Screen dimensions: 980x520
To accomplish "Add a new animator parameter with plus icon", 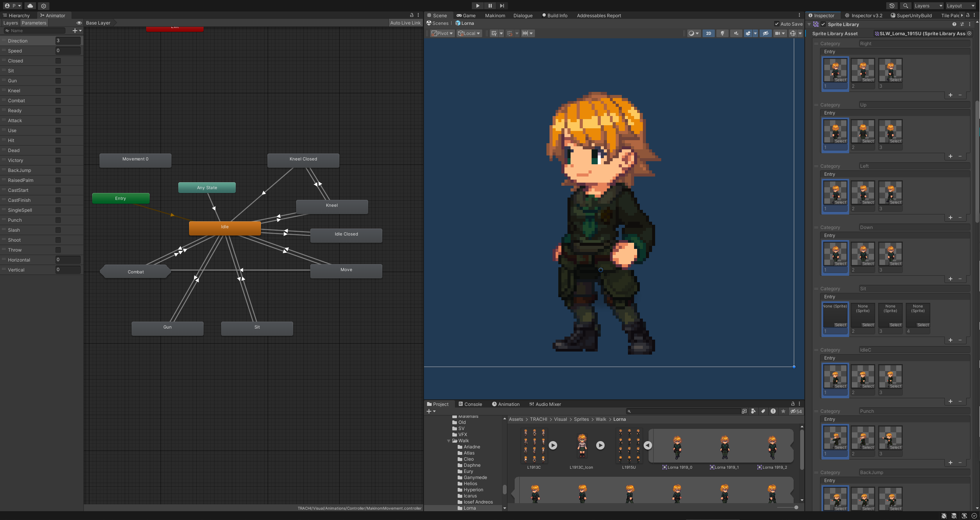I will coord(75,31).
